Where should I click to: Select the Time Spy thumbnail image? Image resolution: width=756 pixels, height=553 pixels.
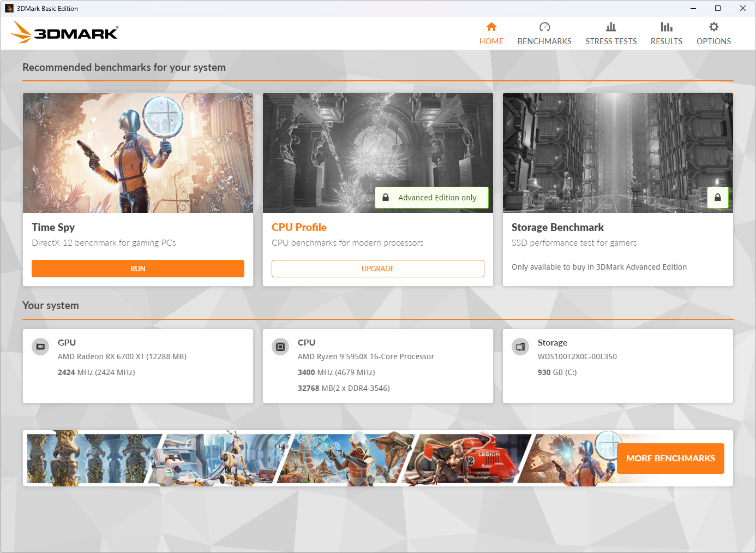[137, 152]
